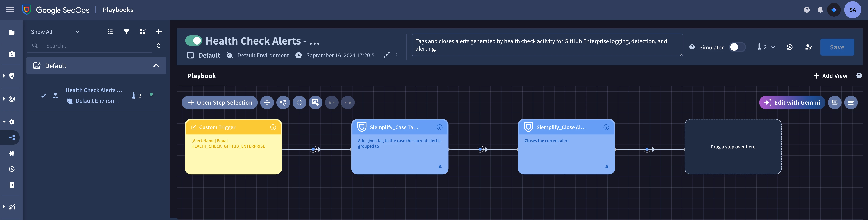
Task: Open the sidebar ID badge icon
Action: [x=12, y=54]
